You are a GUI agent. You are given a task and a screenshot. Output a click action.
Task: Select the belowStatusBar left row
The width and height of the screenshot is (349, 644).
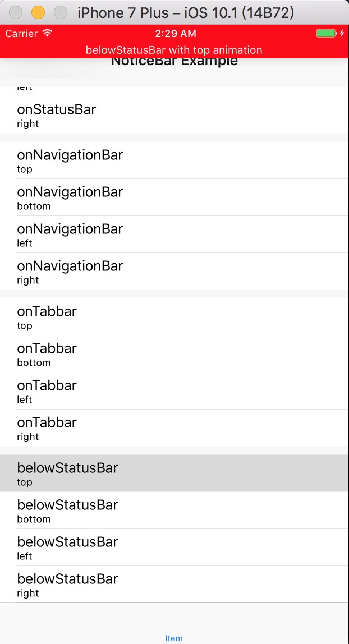[x=174, y=548]
